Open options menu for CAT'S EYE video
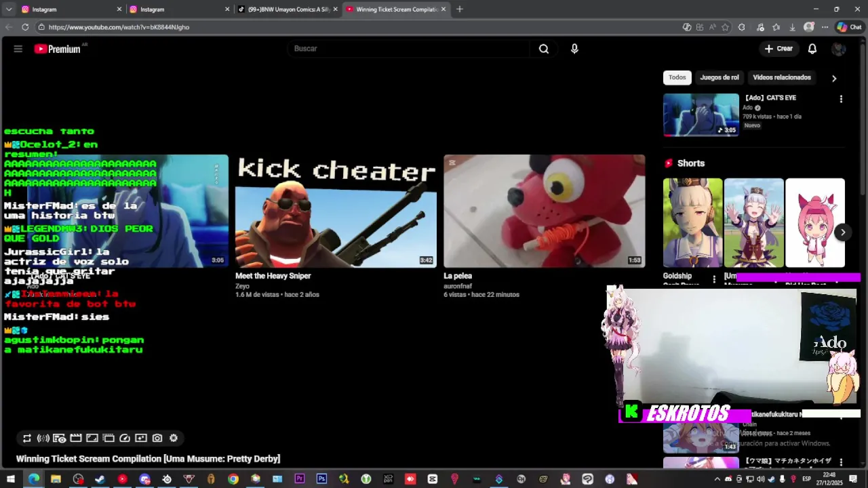This screenshot has width=868, height=488. pyautogui.click(x=841, y=99)
